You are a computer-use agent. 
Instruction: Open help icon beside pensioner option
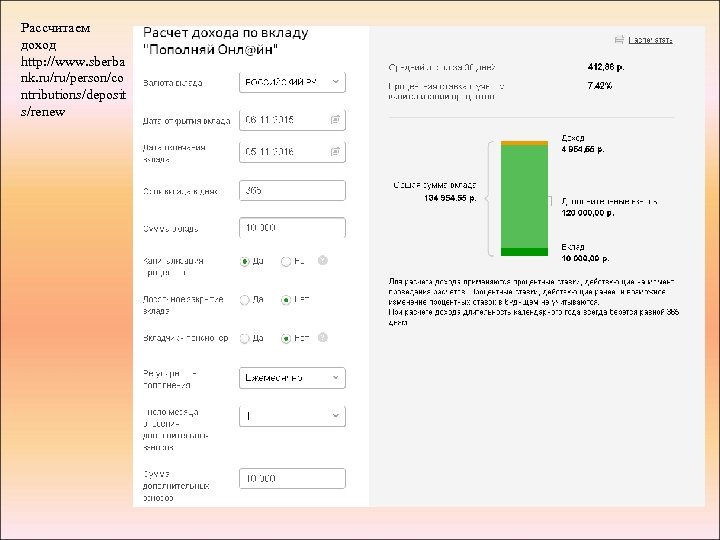pos(323,338)
